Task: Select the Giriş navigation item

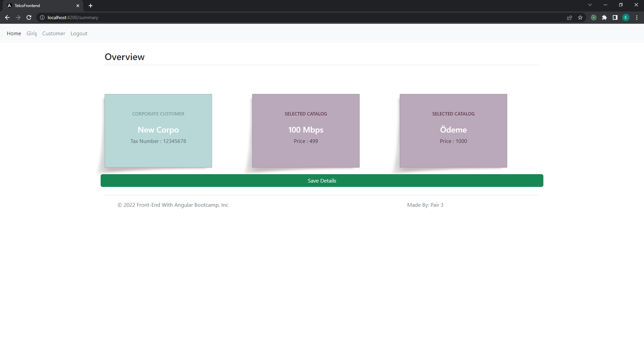Action: [x=32, y=33]
